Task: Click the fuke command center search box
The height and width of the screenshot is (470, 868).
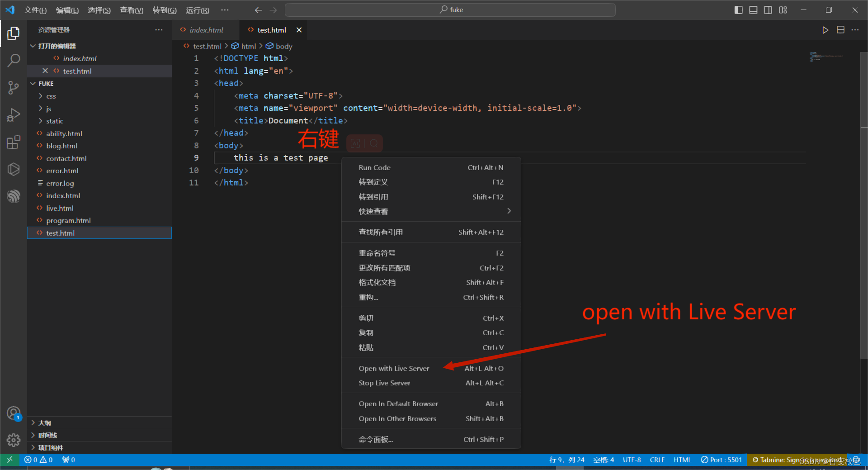Action: [450, 10]
